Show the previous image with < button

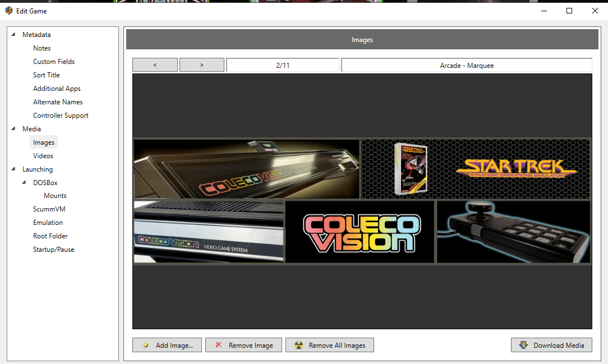(x=155, y=65)
